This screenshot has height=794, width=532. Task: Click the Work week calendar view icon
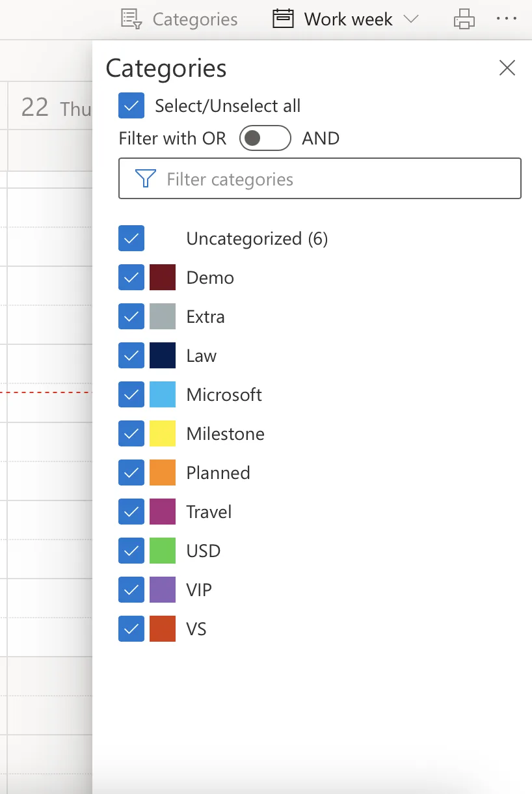(283, 19)
